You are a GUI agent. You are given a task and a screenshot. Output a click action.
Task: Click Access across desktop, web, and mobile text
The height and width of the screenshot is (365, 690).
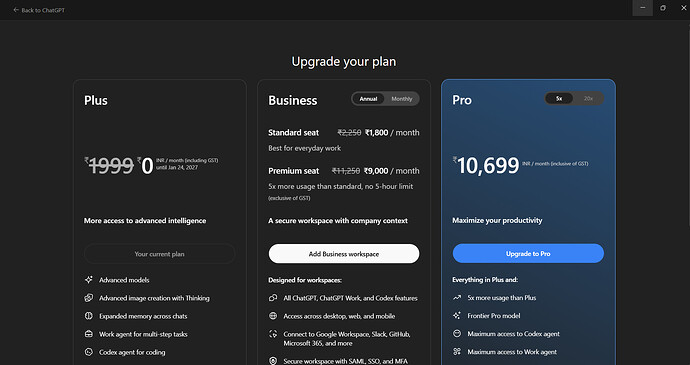pyautogui.click(x=339, y=316)
